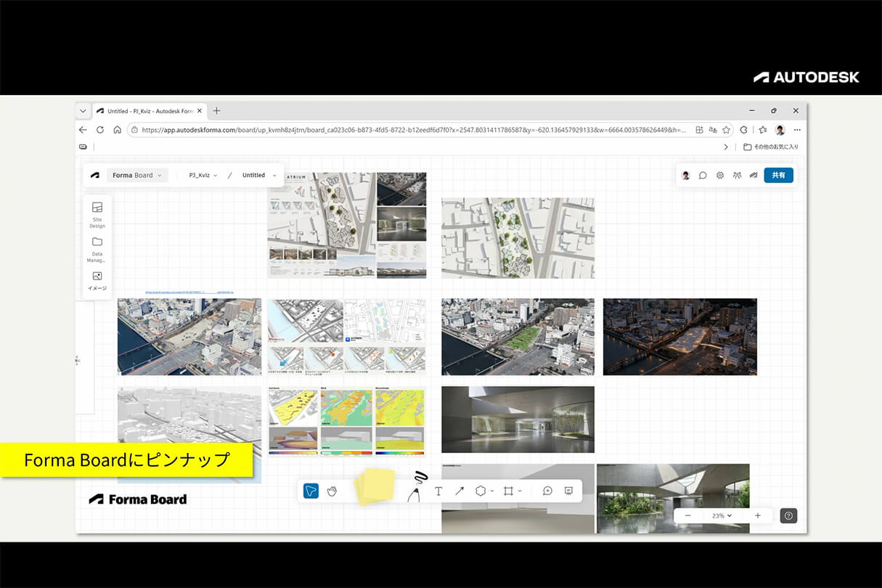882x588 pixels.
Task: Open browser settings and more menu
Action: (x=797, y=130)
